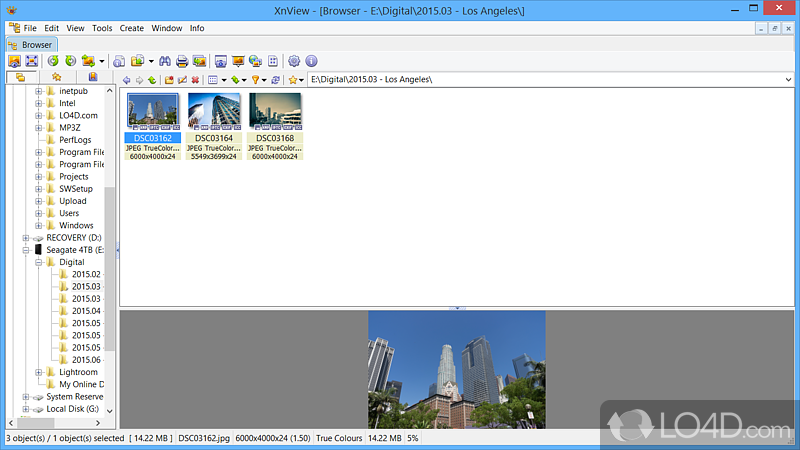Open the View menu
Screen dimensions: 800x450
pos(75,28)
